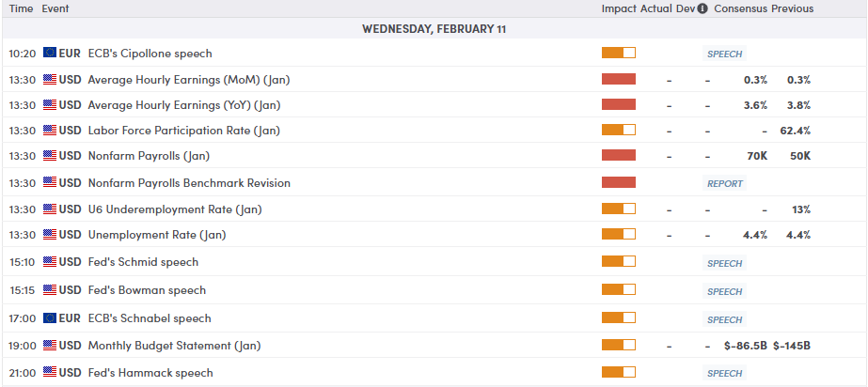Click the SPEECH badge for Fed's Schmid speech
868x387 pixels.
click(724, 264)
